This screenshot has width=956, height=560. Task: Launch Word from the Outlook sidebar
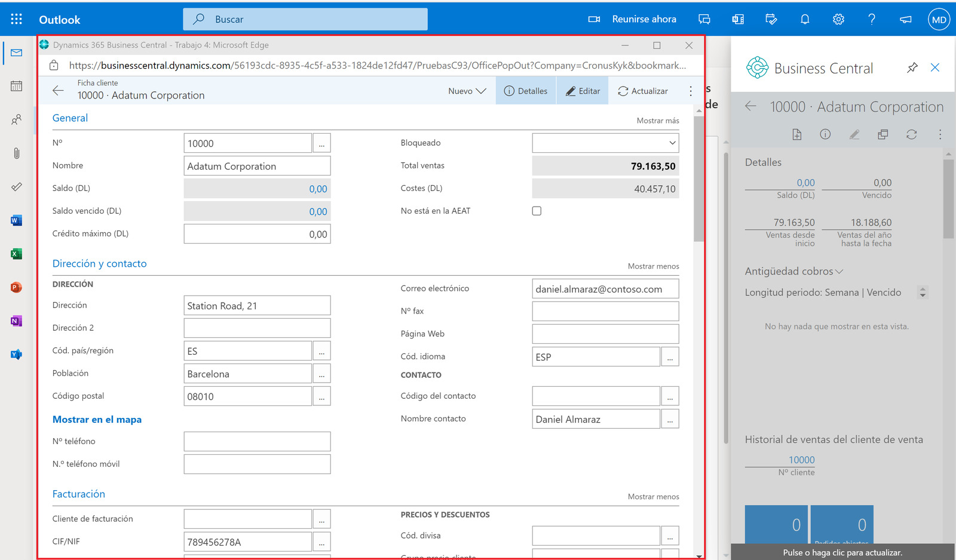(x=17, y=220)
